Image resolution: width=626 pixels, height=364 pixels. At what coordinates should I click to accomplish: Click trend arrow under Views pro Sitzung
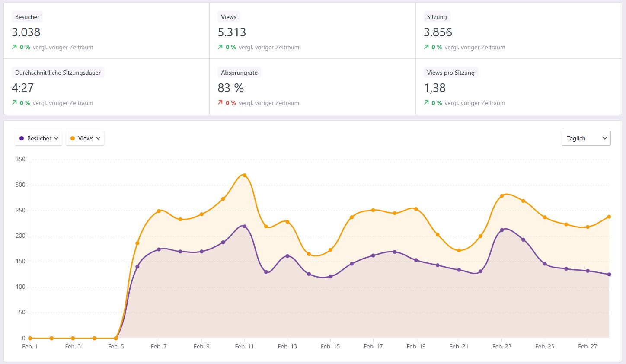tap(426, 103)
